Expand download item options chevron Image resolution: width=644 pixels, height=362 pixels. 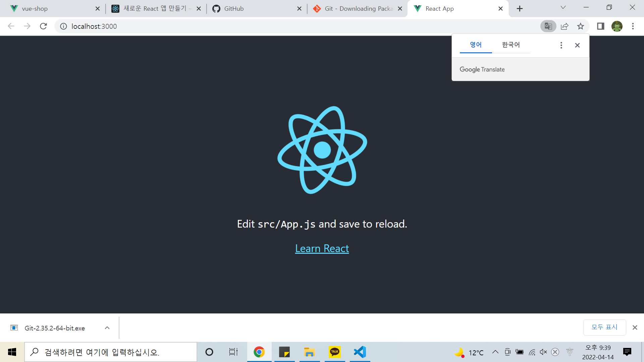[107, 328]
